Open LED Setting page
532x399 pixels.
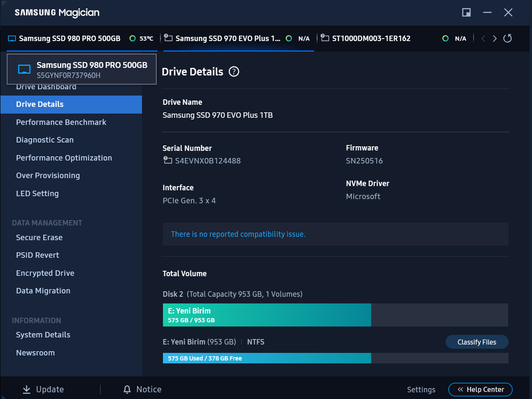(x=37, y=194)
